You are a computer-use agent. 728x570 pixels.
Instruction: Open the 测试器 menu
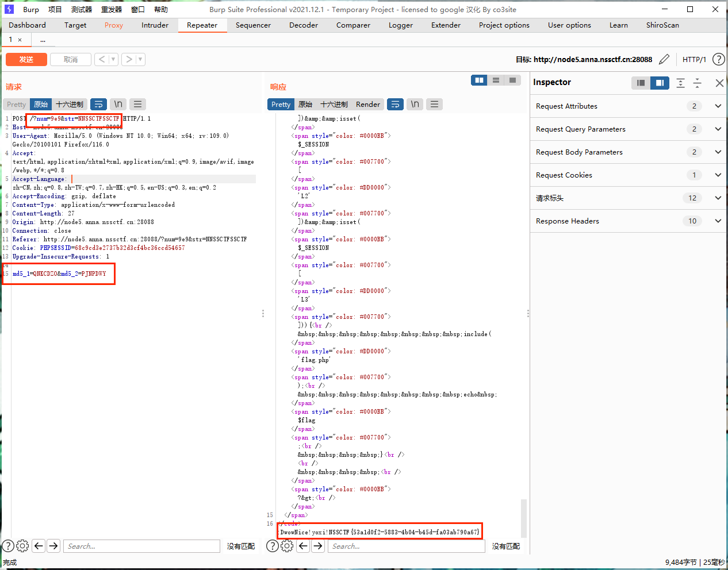pyautogui.click(x=82, y=9)
